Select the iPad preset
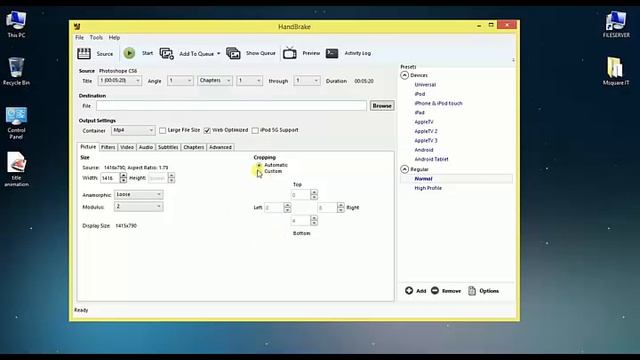This screenshot has height=360, width=640. pos(419,112)
